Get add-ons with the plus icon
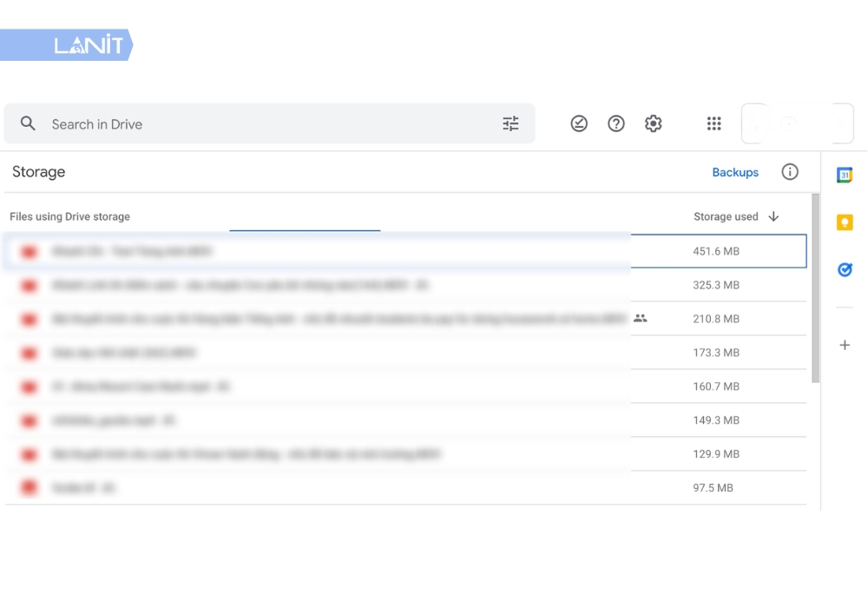 click(x=845, y=345)
